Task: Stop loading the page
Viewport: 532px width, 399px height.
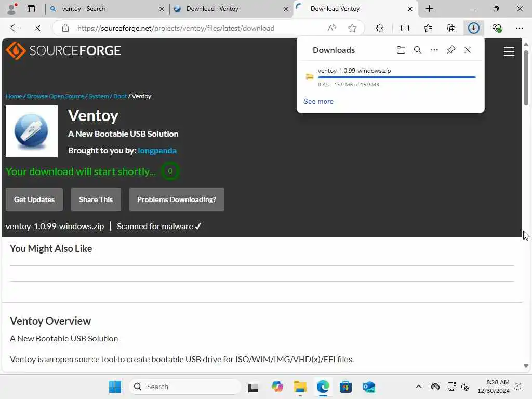Action: (37, 28)
